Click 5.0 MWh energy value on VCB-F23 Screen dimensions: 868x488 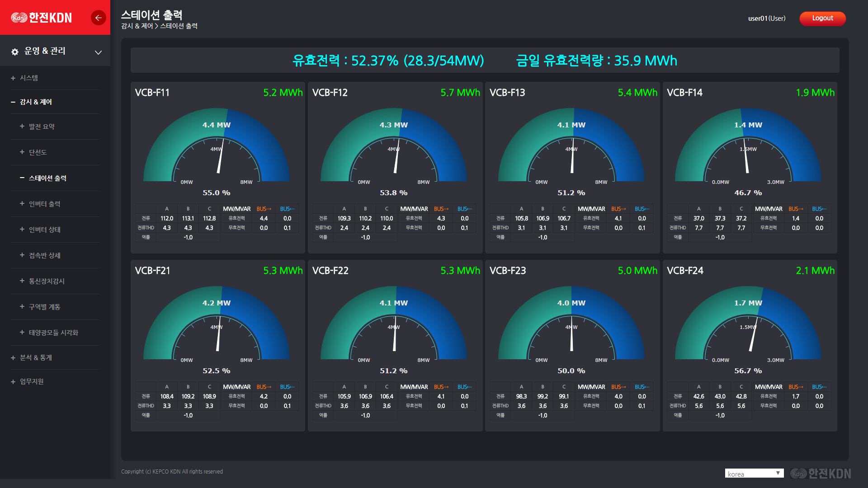(637, 271)
